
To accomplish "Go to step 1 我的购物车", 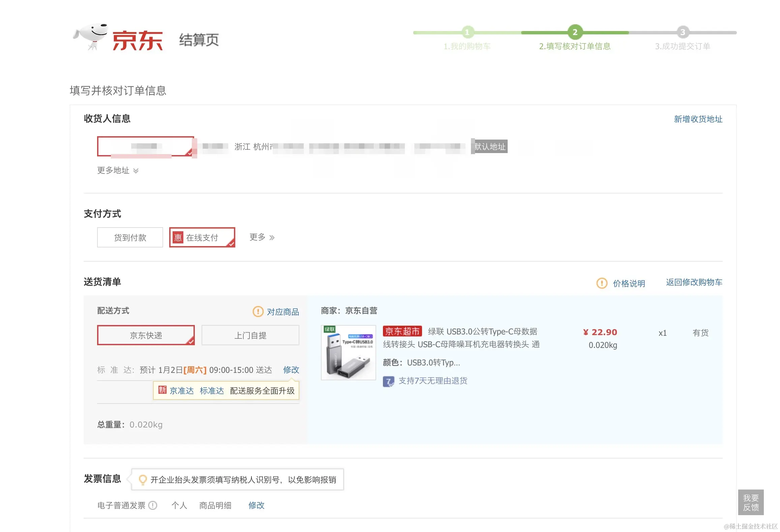I will pos(467,46).
